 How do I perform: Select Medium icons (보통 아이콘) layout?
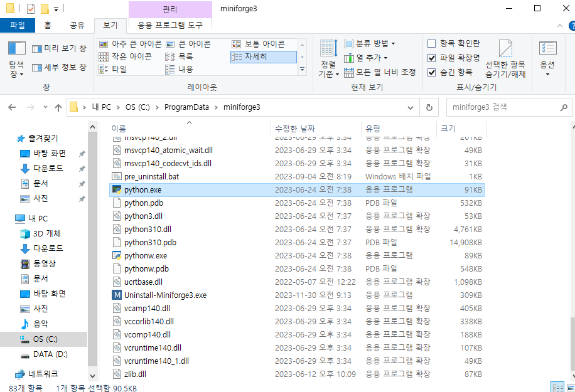[x=259, y=44]
